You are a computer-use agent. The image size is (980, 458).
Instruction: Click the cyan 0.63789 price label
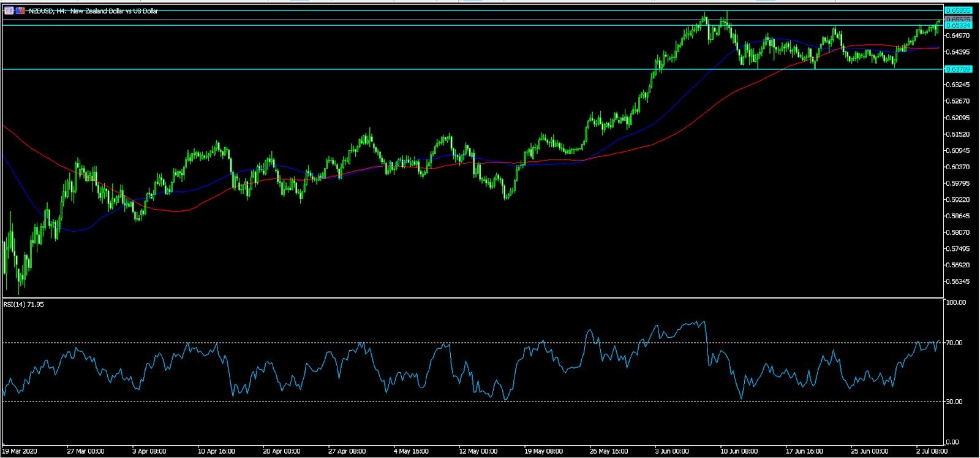click(x=959, y=69)
